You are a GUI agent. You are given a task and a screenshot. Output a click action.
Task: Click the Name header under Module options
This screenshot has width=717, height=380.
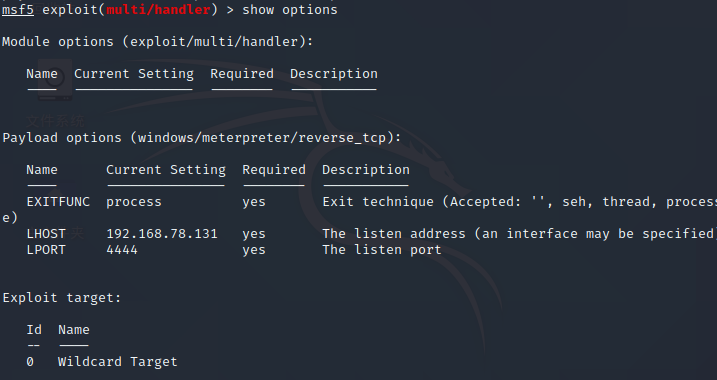coord(42,74)
